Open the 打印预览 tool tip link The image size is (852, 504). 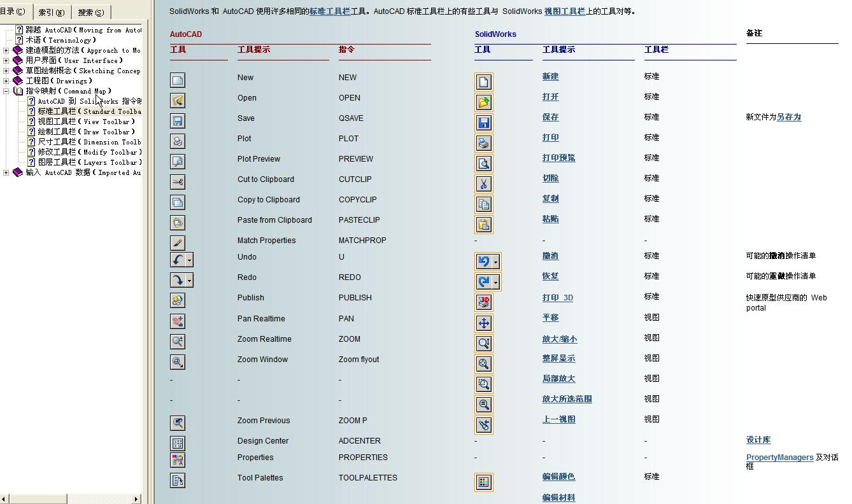[x=558, y=158]
